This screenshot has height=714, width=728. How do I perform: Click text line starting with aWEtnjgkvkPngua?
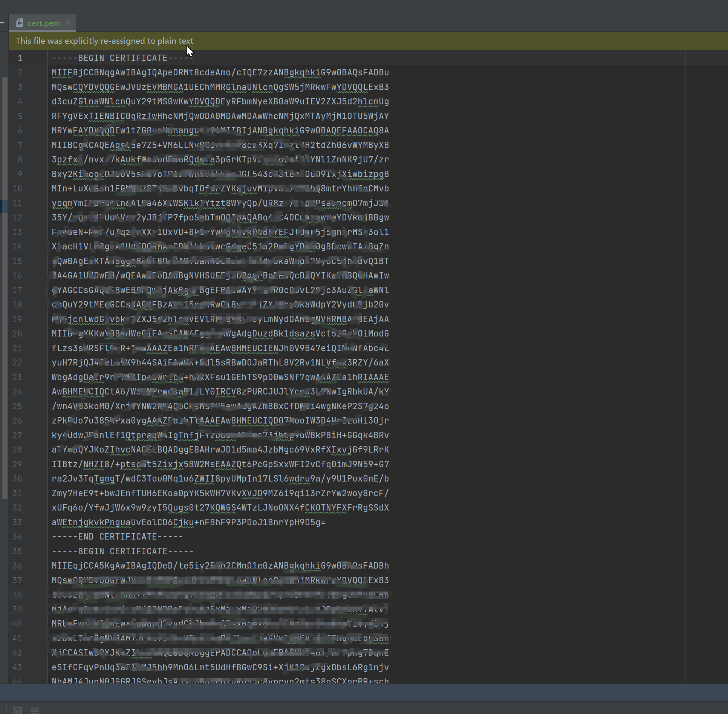click(x=188, y=522)
